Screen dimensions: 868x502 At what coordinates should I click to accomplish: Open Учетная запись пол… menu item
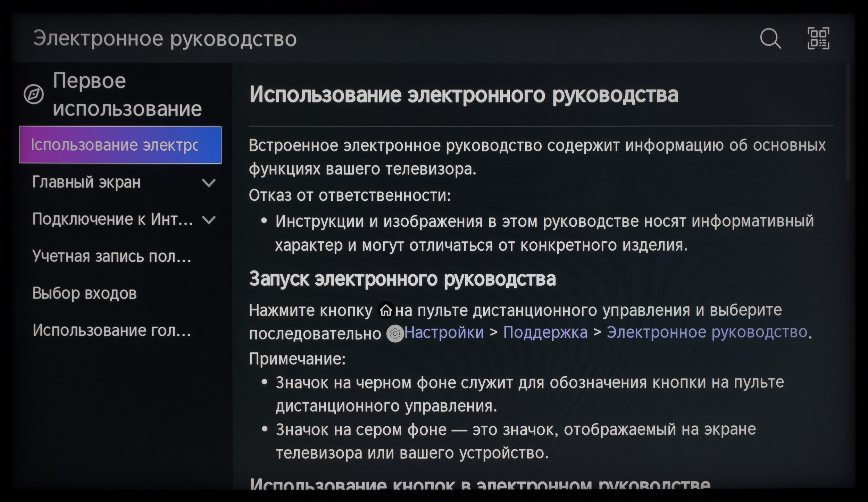(x=112, y=257)
